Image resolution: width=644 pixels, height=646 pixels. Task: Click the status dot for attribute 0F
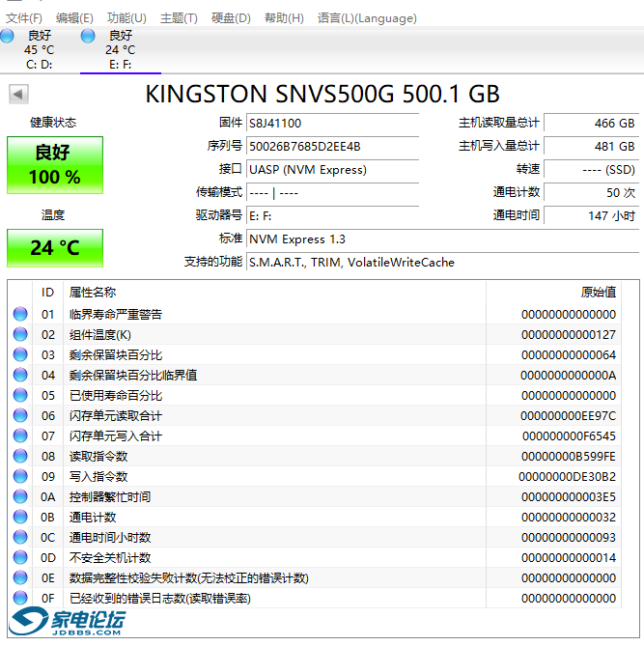click(x=20, y=598)
